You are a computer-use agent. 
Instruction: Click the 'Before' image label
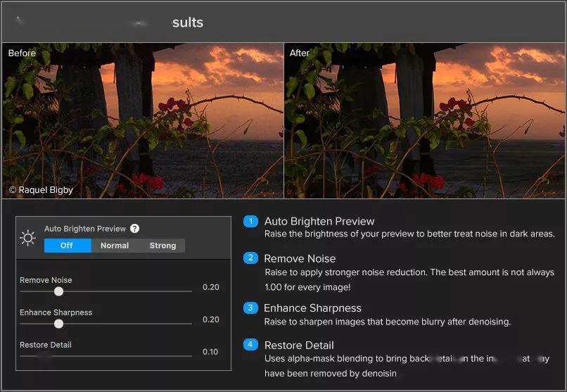pyautogui.click(x=22, y=53)
